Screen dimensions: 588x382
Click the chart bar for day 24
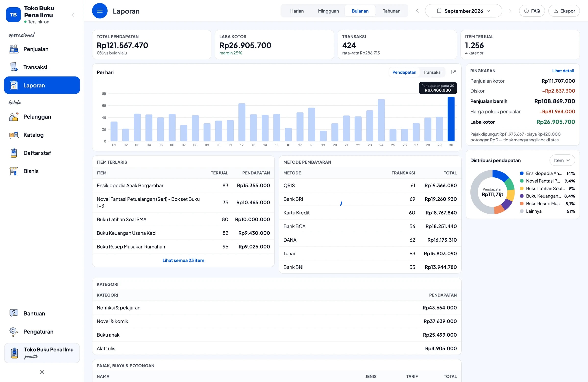(x=381, y=120)
